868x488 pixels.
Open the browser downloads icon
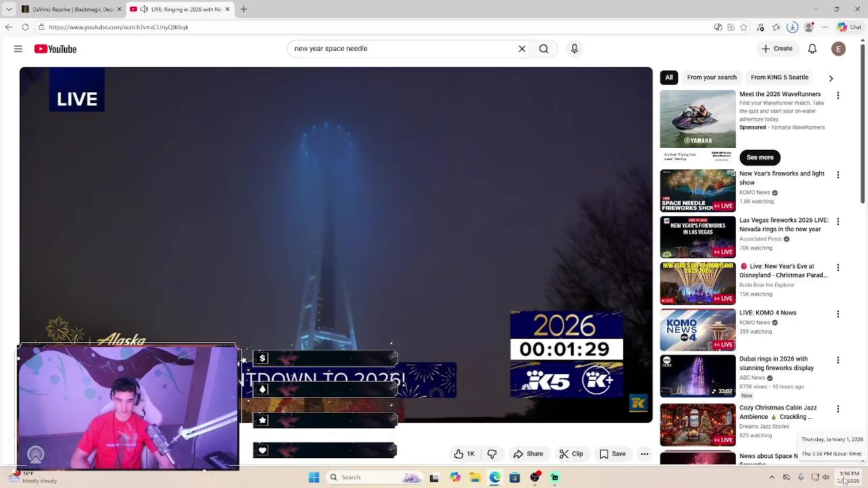pos(792,27)
